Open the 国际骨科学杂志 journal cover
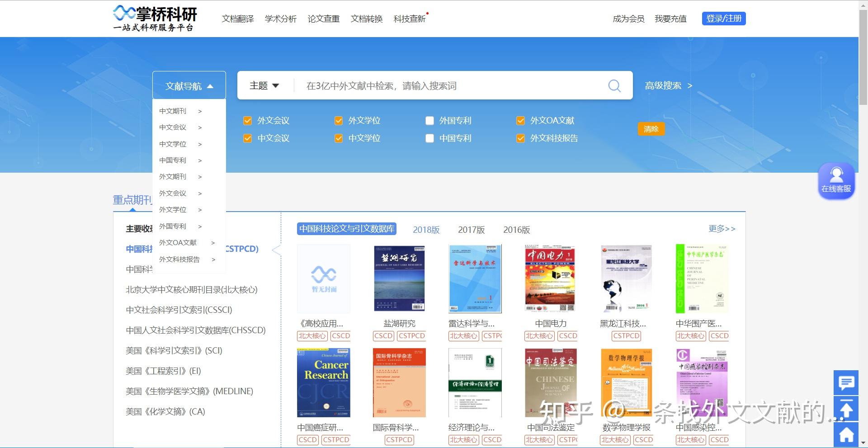868x448 pixels. (x=399, y=382)
